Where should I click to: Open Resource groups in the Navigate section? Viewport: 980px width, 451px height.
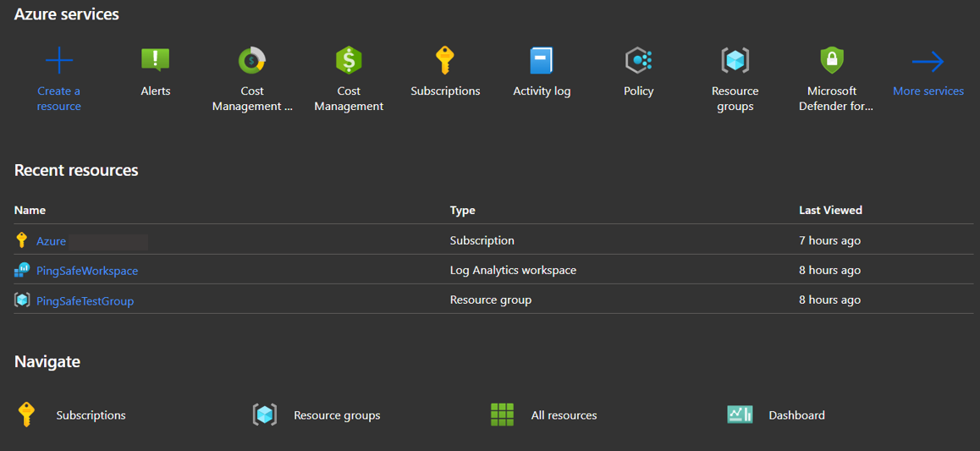tap(337, 415)
